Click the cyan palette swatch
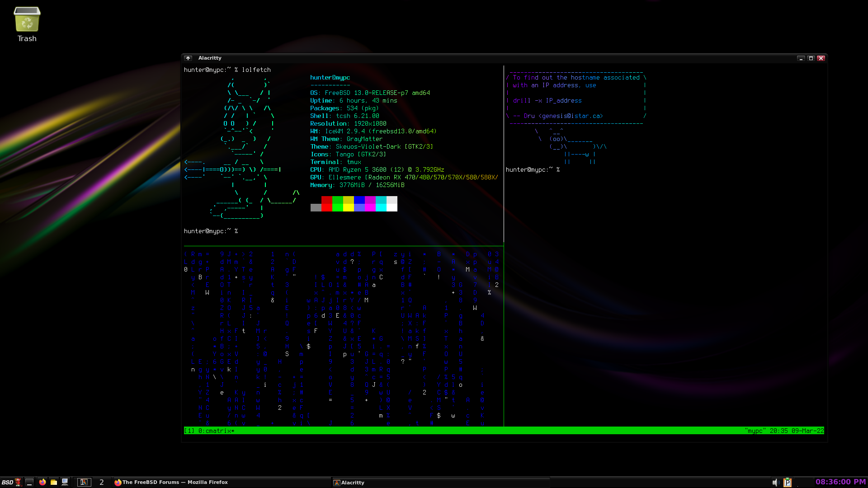This screenshot has height=488, width=868. pos(381,207)
